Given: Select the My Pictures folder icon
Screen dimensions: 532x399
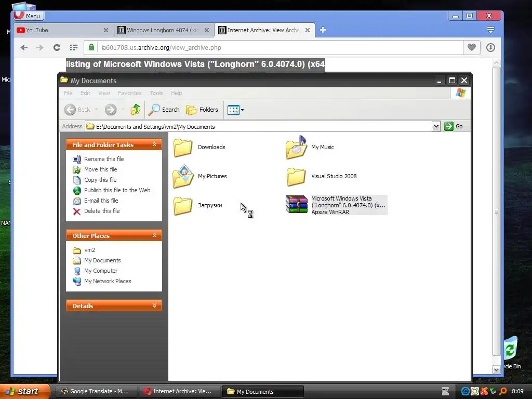Looking at the screenshot, I should coord(183,177).
